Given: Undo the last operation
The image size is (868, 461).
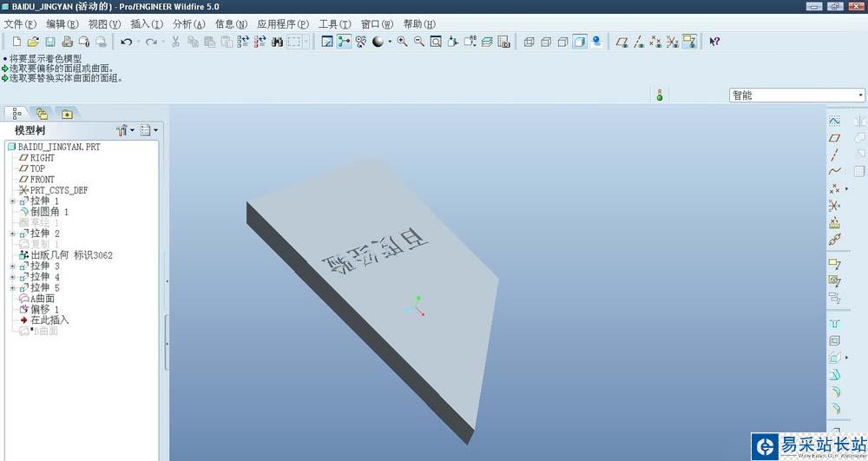Looking at the screenshot, I should coord(126,42).
